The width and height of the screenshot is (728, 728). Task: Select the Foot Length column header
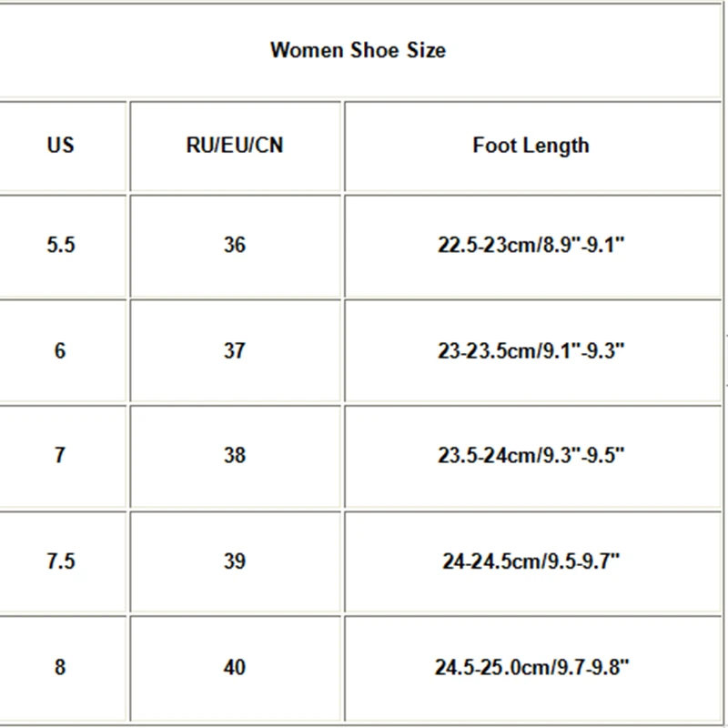pyautogui.click(x=531, y=146)
